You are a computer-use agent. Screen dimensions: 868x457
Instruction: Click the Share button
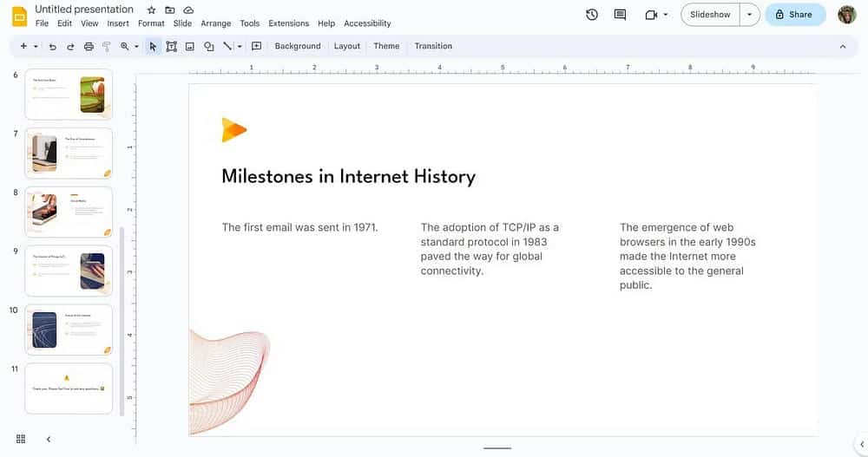tap(794, 14)
